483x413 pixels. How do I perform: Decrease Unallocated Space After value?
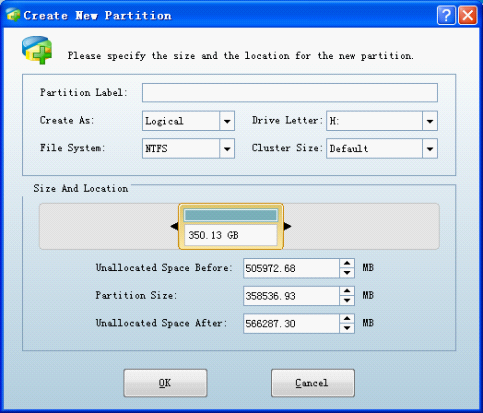(347, 328)
